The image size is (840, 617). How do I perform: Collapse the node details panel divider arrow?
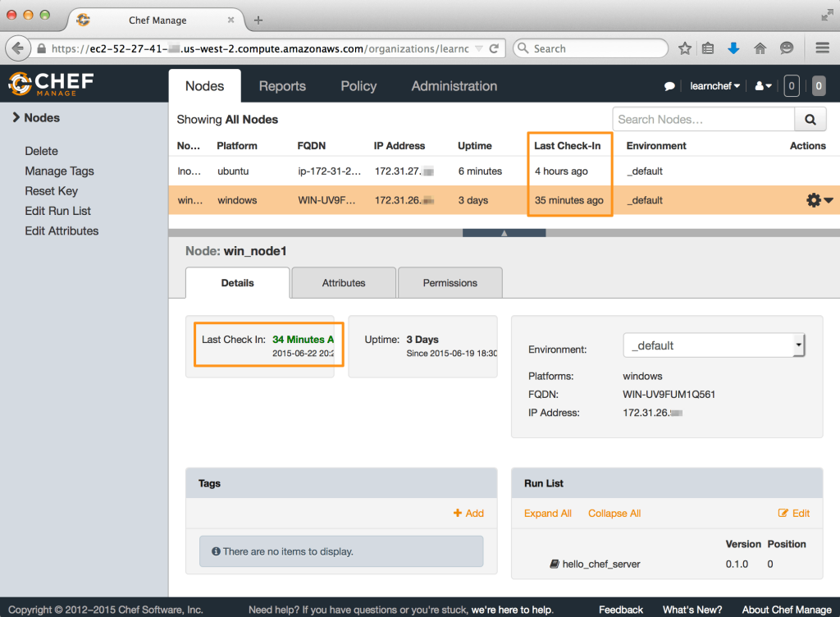pyautogui.click(x=504, y=233)
